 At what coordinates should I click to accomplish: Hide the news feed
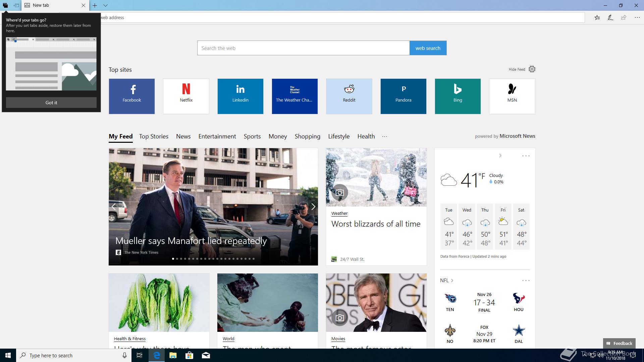(517, 69)
